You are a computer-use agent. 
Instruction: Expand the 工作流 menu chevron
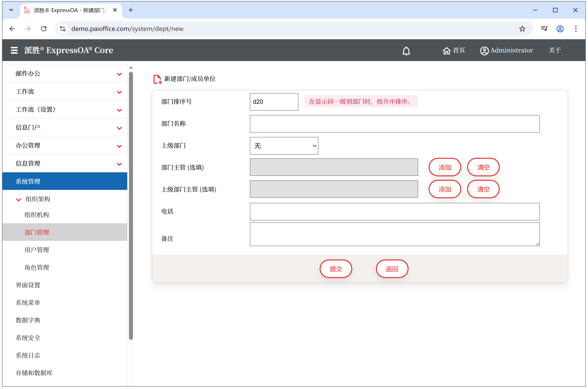click(119, 92)
